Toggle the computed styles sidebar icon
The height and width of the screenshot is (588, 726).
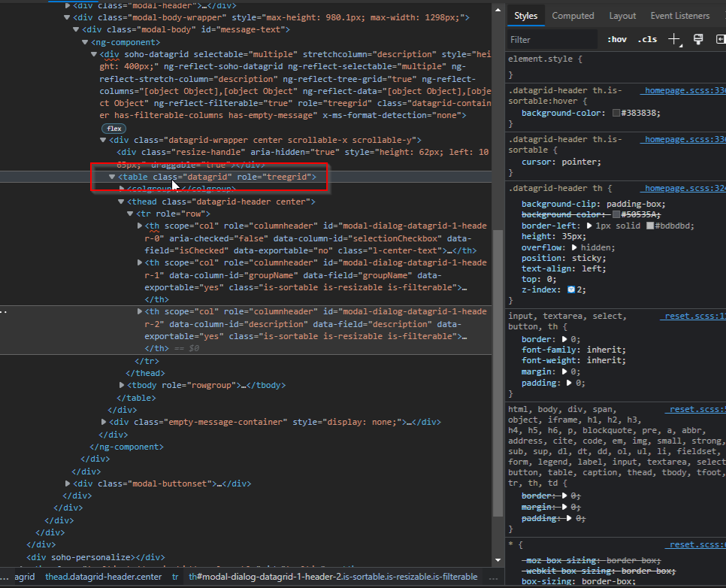[721, 39]
